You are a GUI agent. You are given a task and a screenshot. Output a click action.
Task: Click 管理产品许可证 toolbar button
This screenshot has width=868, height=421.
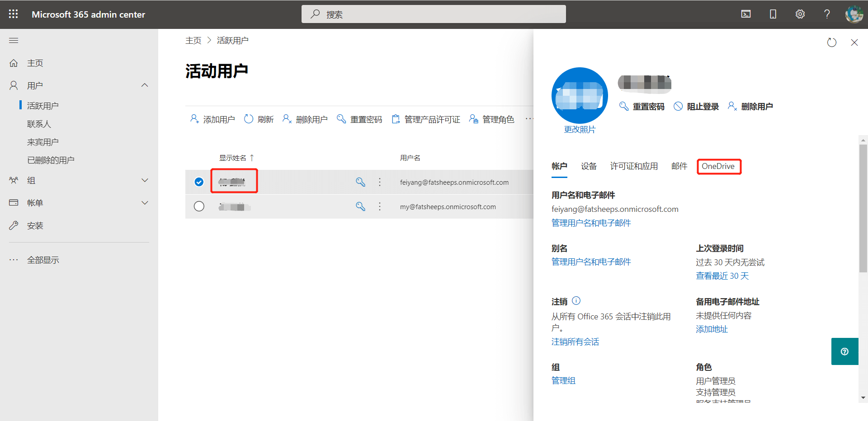(x=426, y=119)
